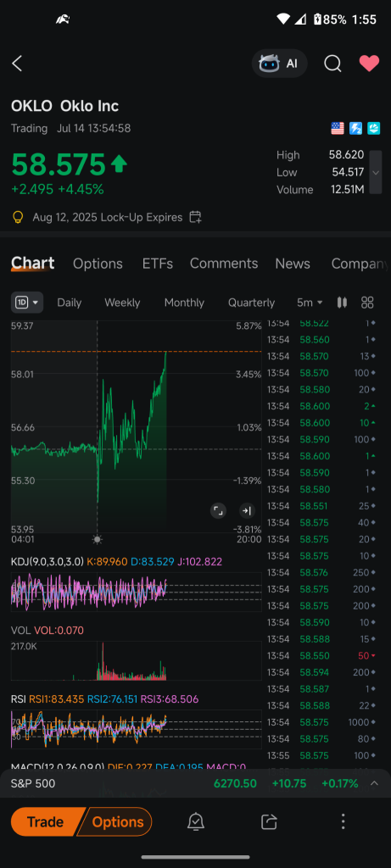Viewport: 391px width, 868px height.
Task: Tap the intraday price line chart
Action: (x=137, y=426)
